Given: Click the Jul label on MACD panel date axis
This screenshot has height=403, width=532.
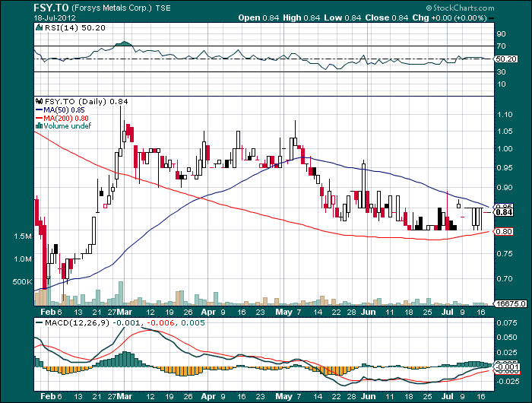Looking at the screenshot, I should coord(448,397).
